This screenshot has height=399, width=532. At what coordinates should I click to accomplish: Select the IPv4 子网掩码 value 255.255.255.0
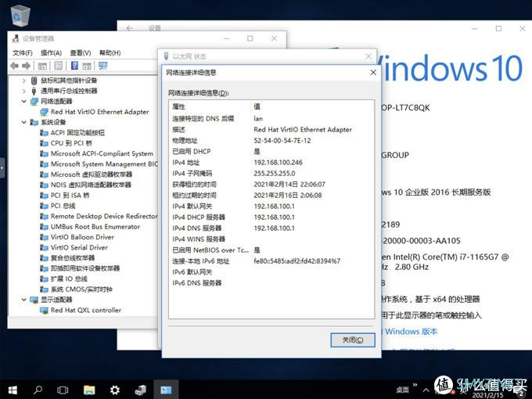click(x=275, y=173)
